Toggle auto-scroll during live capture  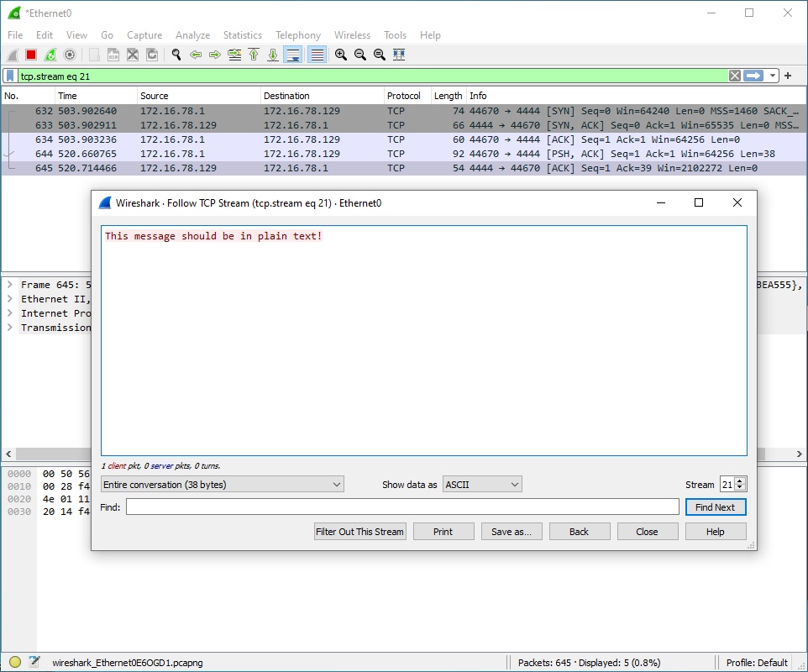coord(292,55)
